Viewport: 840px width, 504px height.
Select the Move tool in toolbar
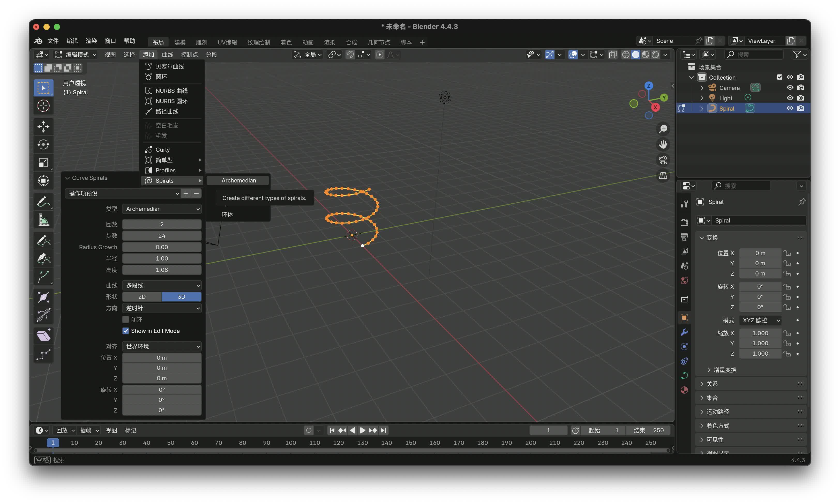tap(43, 127)
